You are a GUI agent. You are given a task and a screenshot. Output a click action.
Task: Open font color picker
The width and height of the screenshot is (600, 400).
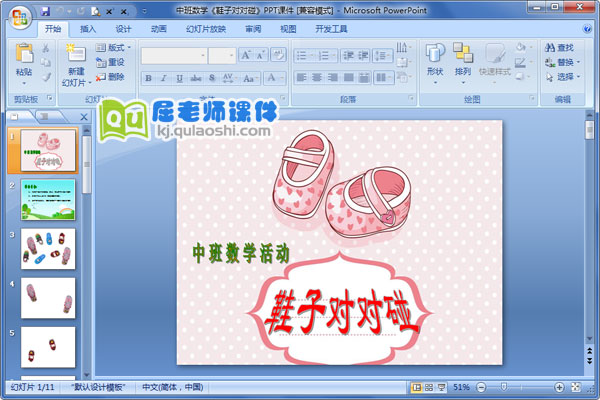pos(275,78)
